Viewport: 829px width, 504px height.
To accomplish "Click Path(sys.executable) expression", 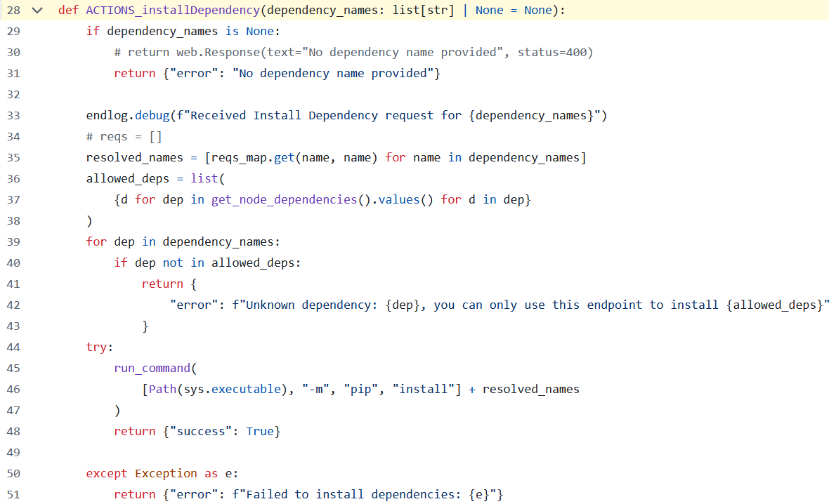I will tap(218, 390).
